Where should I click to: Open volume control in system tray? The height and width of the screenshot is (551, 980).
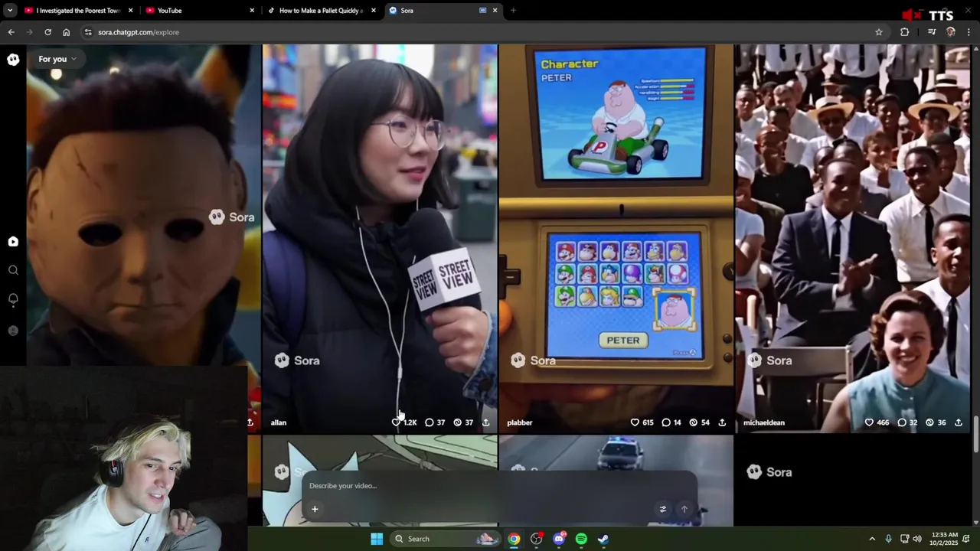(x=917, y=539)
